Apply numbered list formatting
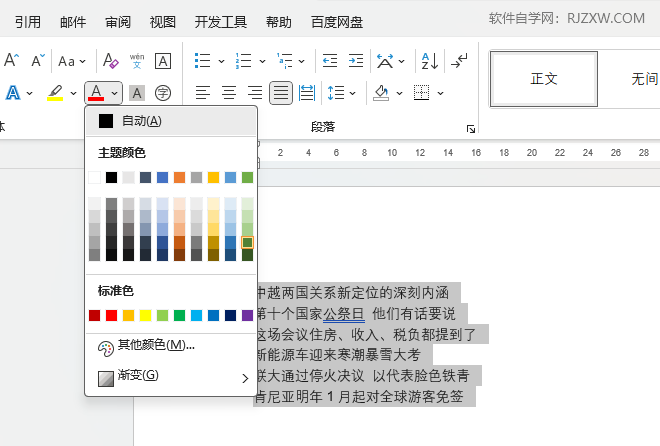The image size is (660, 446). pos(243,61)
